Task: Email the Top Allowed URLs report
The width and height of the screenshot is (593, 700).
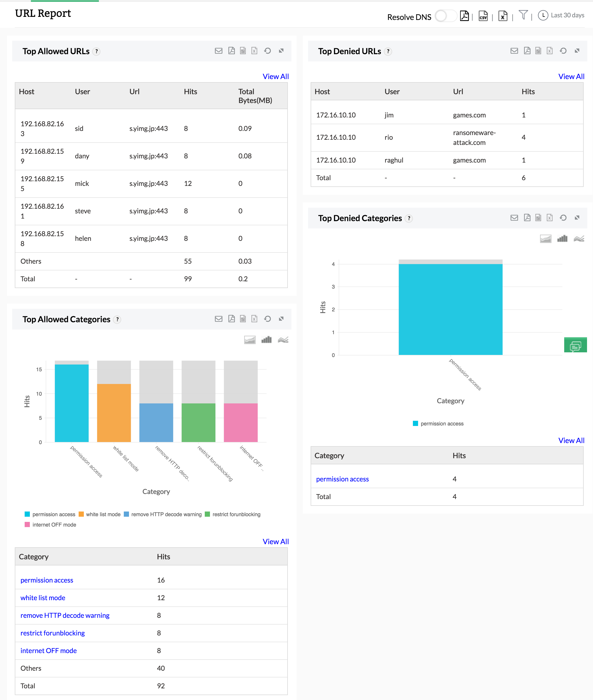Action: pos(219,51)
